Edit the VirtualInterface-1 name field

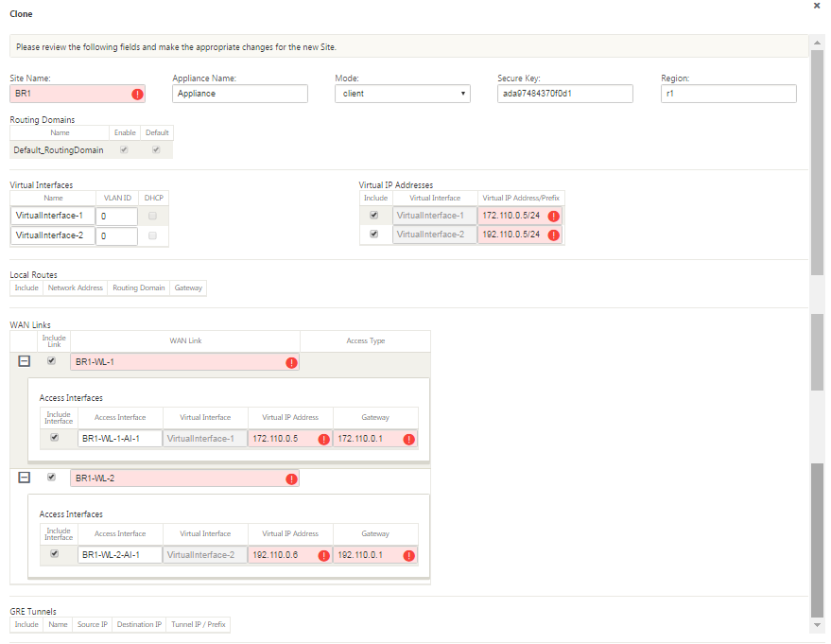[52, 216]
